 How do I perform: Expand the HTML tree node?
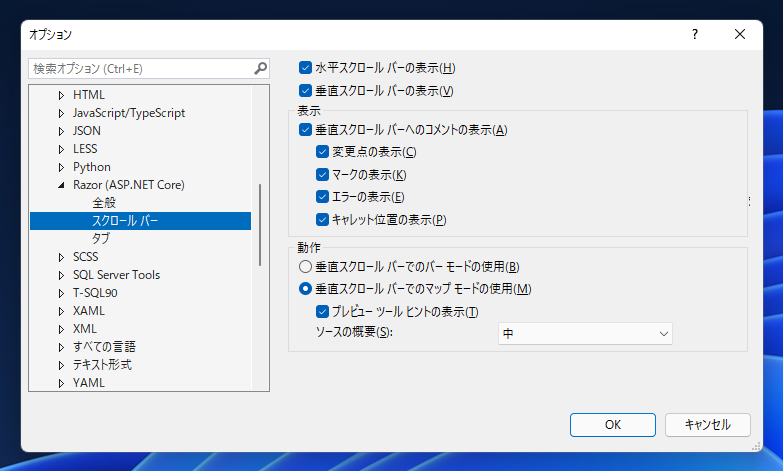[61, 95]
